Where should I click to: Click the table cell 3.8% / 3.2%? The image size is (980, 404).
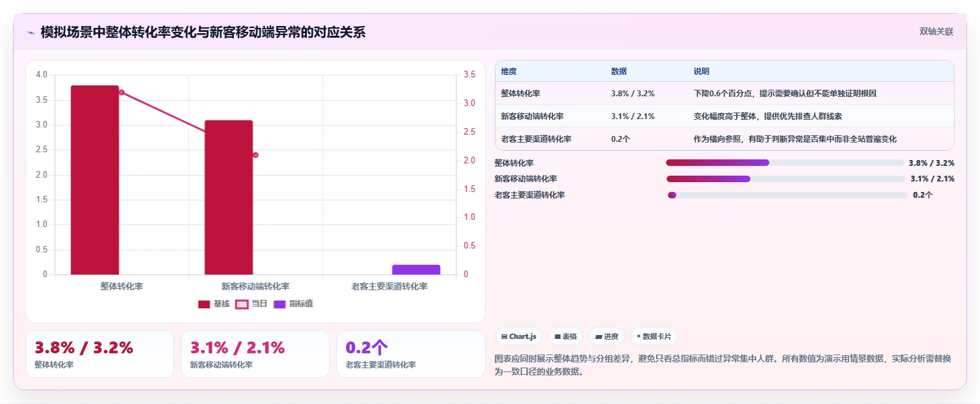[633, 94]
